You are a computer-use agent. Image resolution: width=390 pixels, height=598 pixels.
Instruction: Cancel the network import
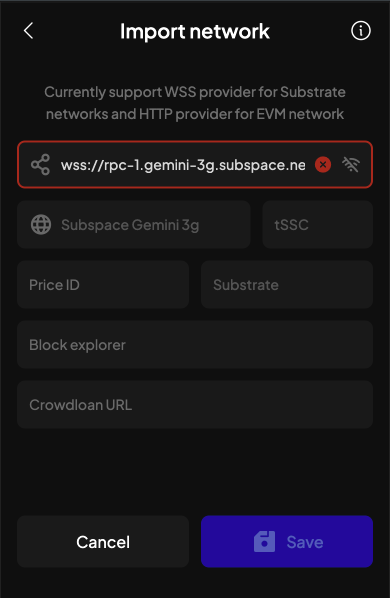[x=103, y=542]
